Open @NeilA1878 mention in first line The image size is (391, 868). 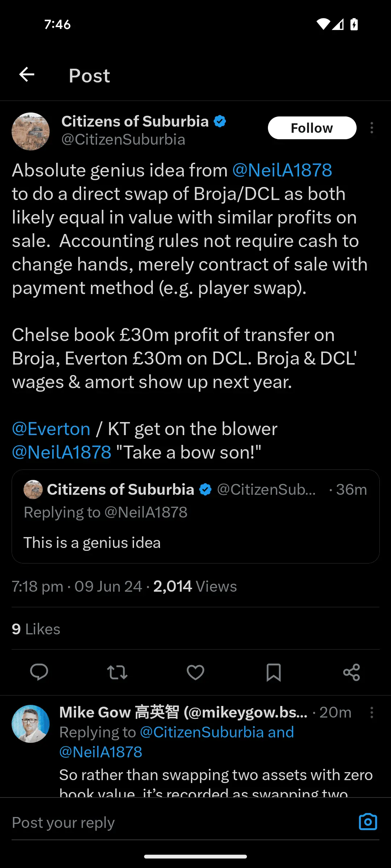tap(282, 170)
